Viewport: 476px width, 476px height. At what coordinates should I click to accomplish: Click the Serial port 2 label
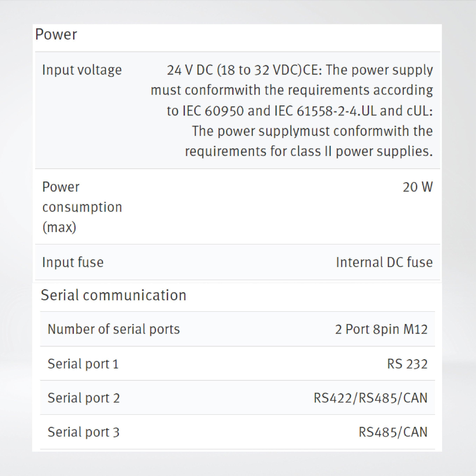coord(84,398)
